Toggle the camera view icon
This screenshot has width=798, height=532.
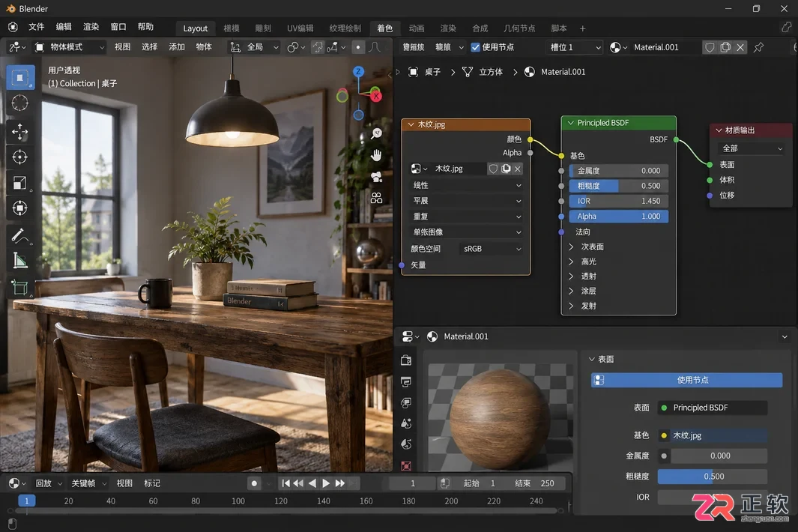click(377, 177)
